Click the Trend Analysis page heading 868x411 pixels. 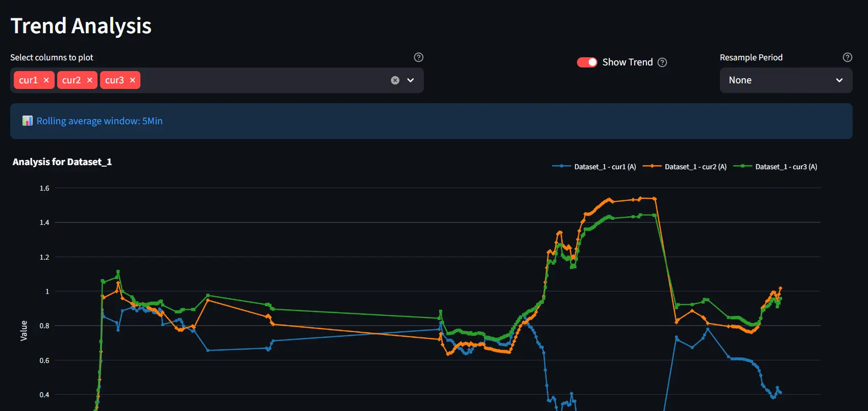81,26
